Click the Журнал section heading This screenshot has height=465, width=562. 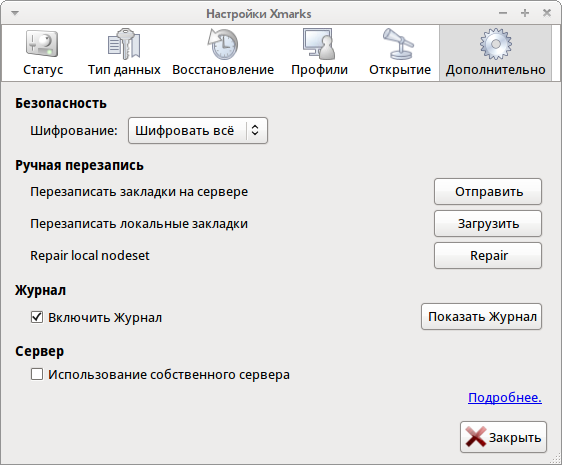(41, 290)
